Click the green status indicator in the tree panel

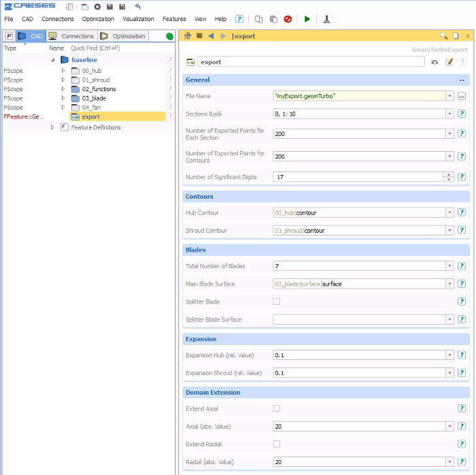point(170,36)
